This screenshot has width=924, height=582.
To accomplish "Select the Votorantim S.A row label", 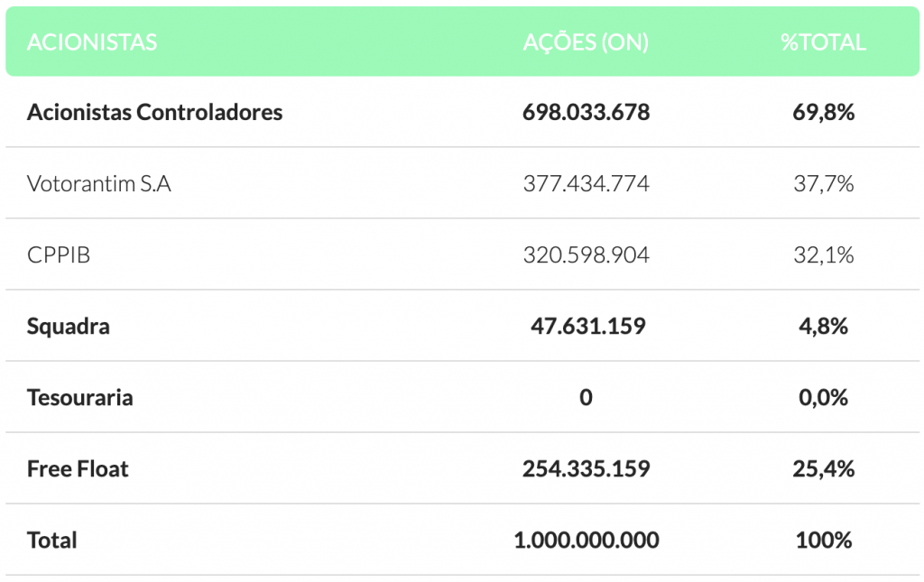I will (99, 184).
